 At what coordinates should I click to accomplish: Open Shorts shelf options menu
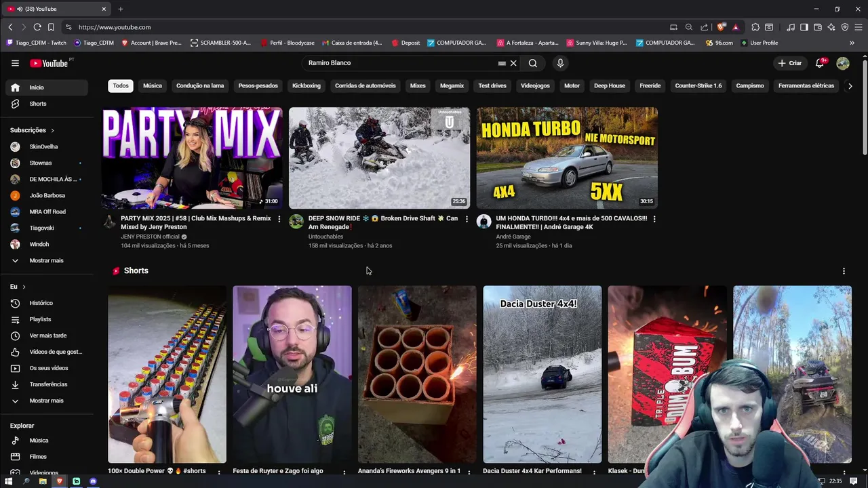coord(844,271)
